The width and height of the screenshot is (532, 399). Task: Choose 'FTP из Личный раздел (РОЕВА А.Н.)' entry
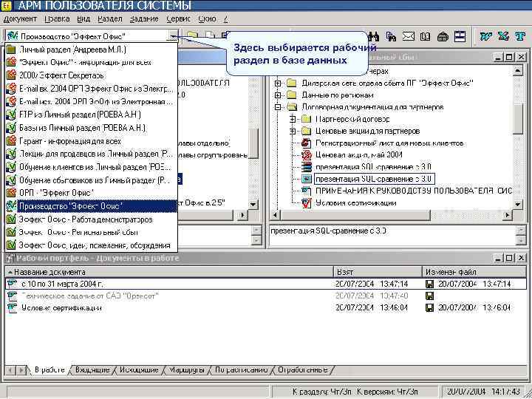click(x=91, y=115)
